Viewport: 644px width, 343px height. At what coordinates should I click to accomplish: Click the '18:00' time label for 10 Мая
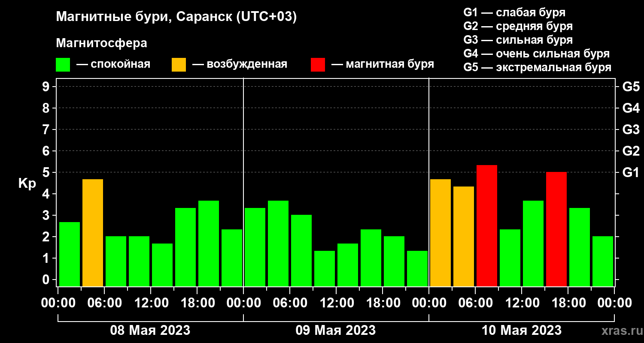pos(568,303)
